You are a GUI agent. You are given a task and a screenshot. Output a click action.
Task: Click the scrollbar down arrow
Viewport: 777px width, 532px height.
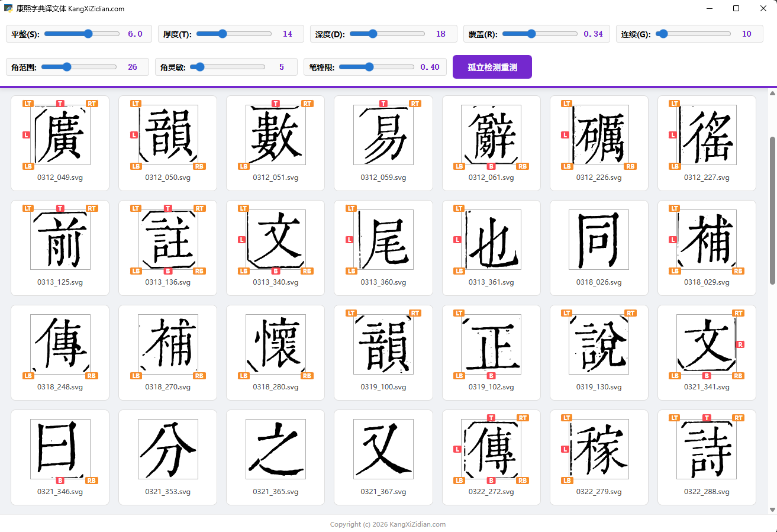(772, 510)
